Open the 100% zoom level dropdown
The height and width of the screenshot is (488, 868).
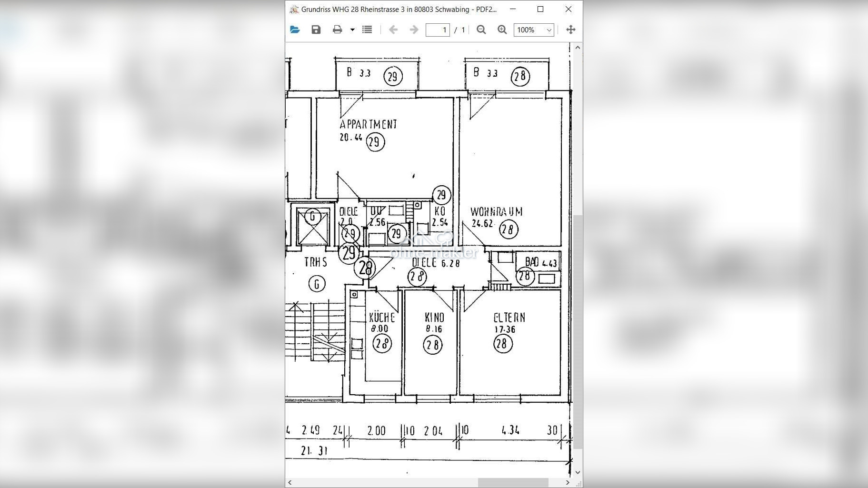(x=534, y=30)
